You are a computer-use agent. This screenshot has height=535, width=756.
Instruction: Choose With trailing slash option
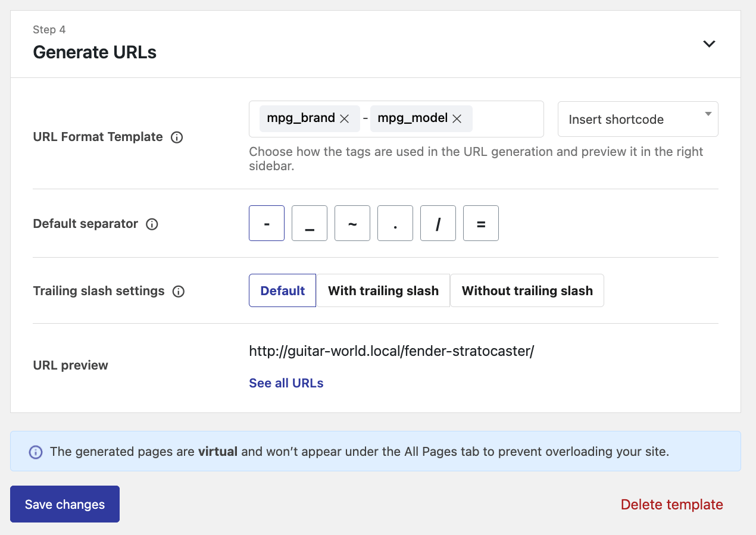pos(383,291)
